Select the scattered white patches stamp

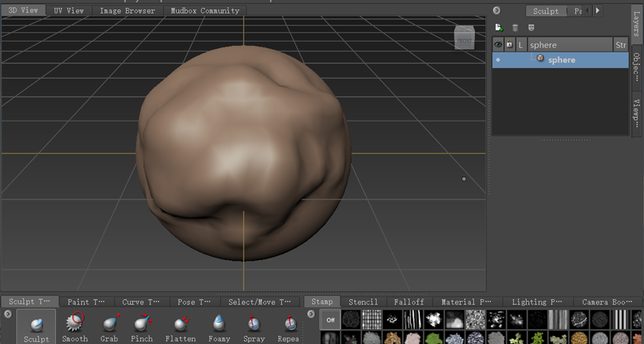click(x=496, y=320)
